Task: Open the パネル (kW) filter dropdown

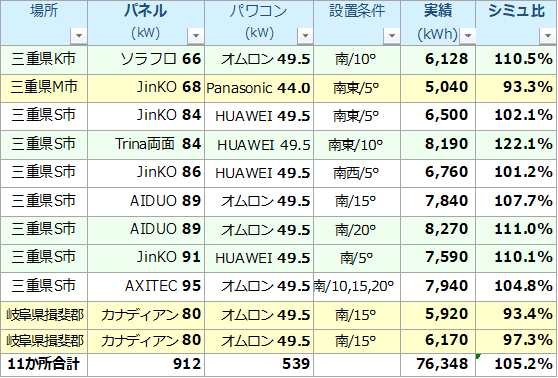Action: (x=196, y=36)
